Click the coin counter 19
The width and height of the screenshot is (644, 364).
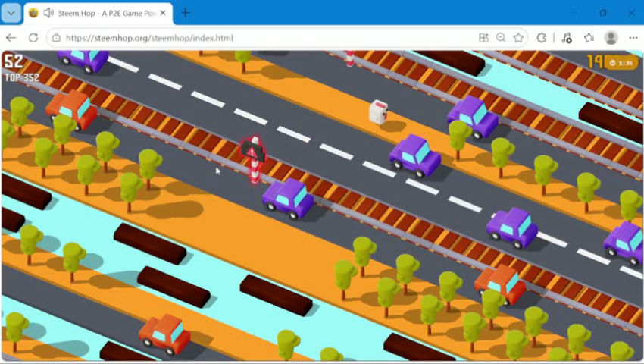[595, 61]
